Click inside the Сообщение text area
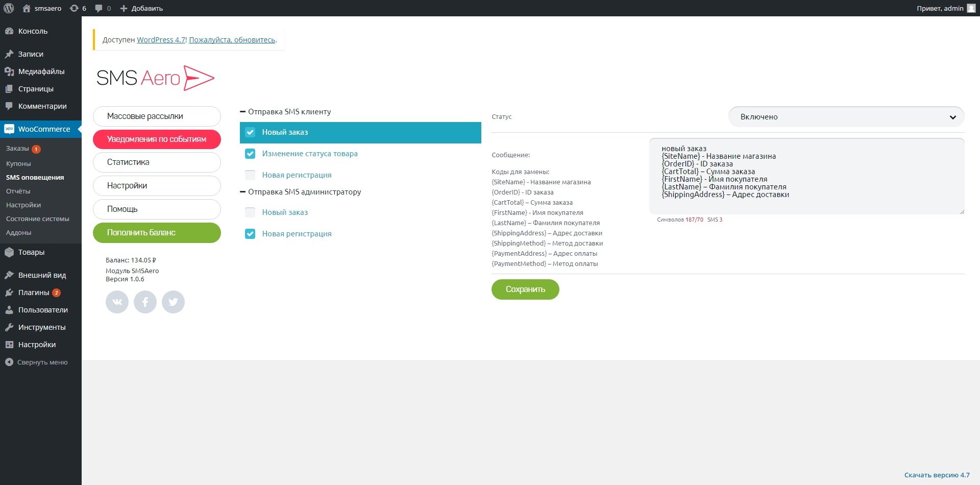 point(807,176)
